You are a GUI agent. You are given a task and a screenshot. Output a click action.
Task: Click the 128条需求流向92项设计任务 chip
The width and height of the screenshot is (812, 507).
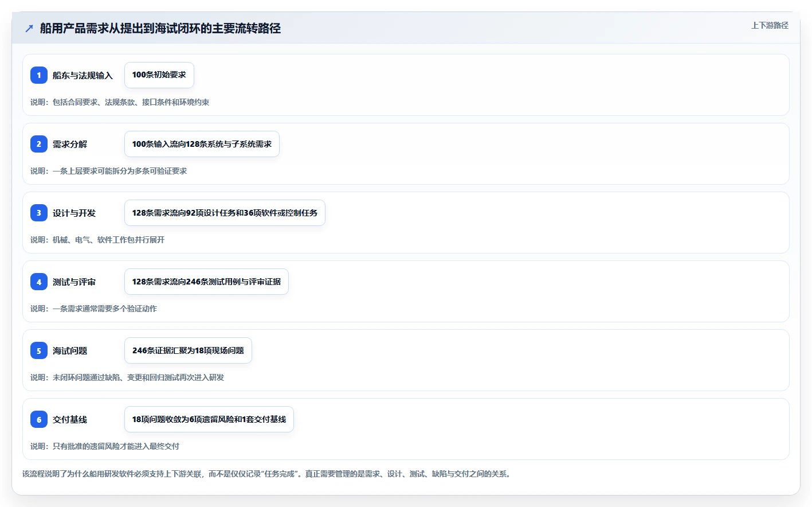pyautogui.click(x=225, y=213)
